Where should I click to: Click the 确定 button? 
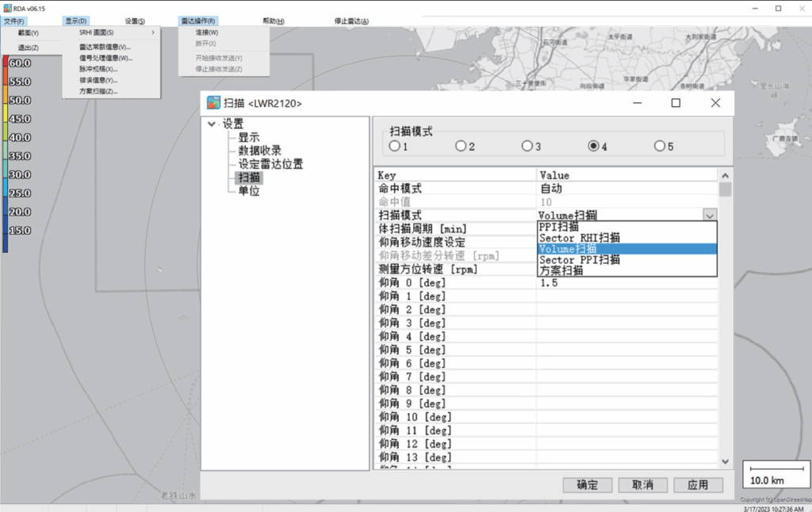coord(588,484)
